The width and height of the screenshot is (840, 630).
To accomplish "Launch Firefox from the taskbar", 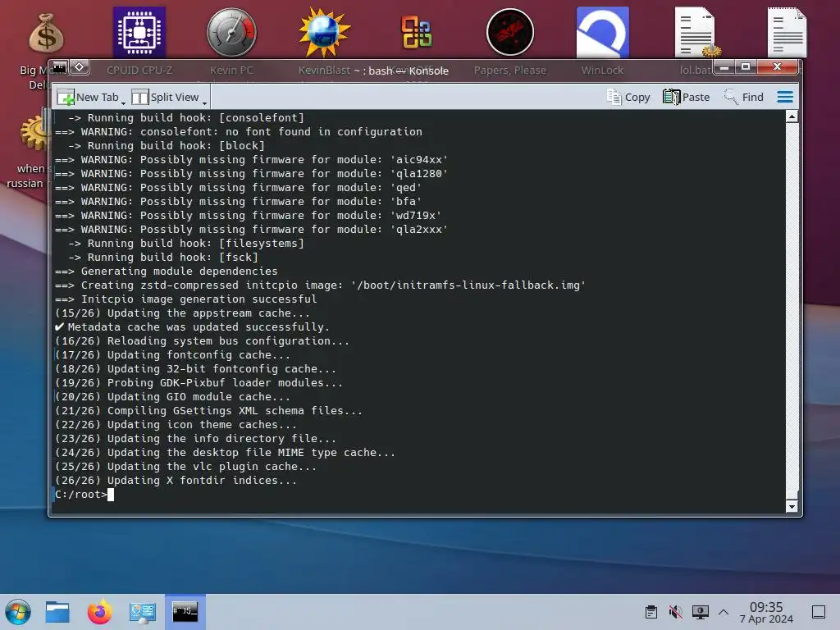I will (99, 612).
